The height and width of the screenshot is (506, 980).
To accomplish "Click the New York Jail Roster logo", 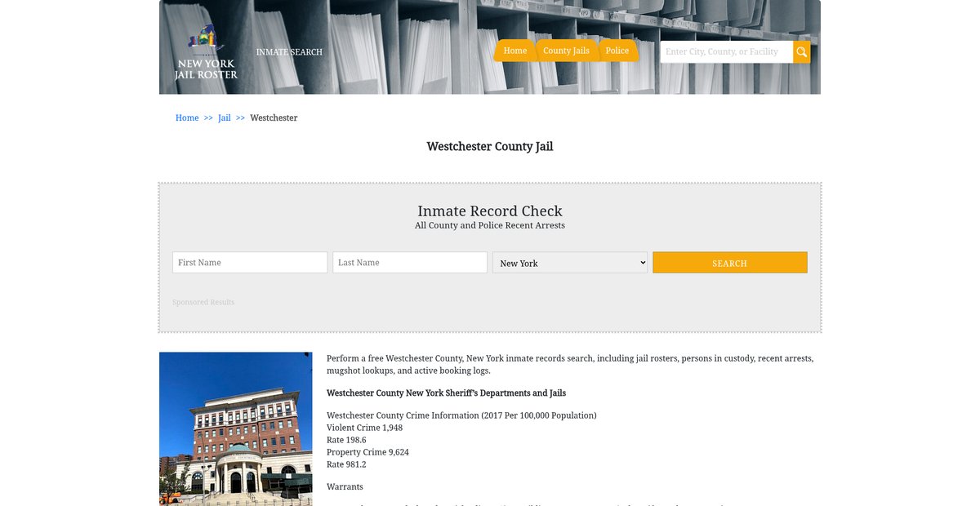I will (206, 52).
